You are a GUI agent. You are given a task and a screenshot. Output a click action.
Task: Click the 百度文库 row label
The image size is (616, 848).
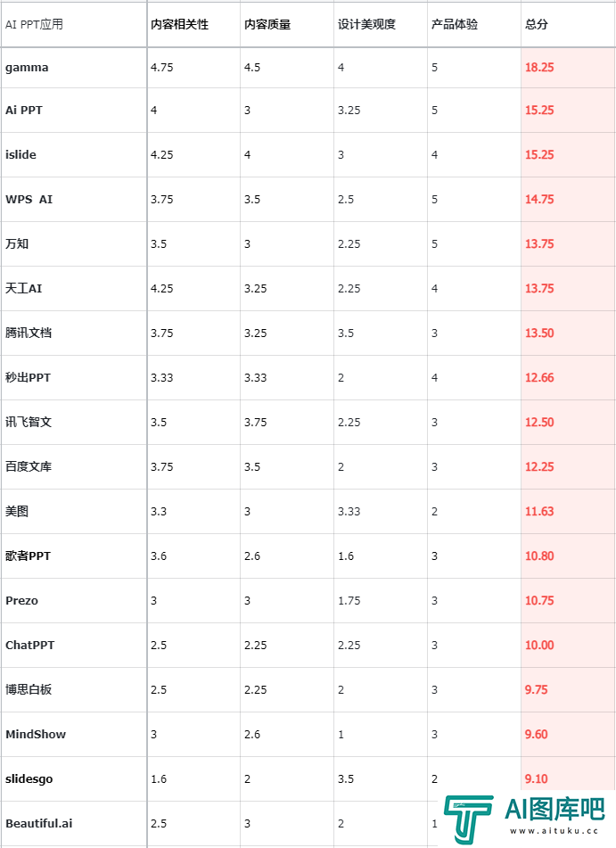[x=29, y=466]
